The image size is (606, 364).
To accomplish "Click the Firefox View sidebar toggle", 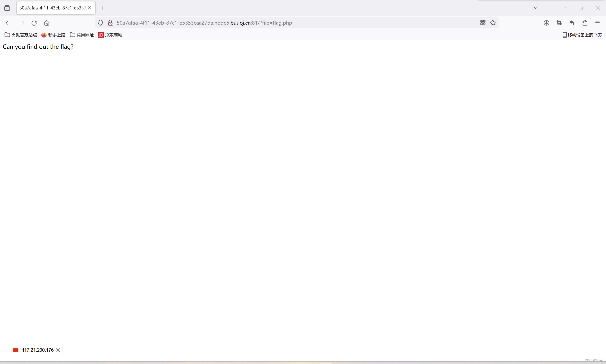I will point(7,8).
